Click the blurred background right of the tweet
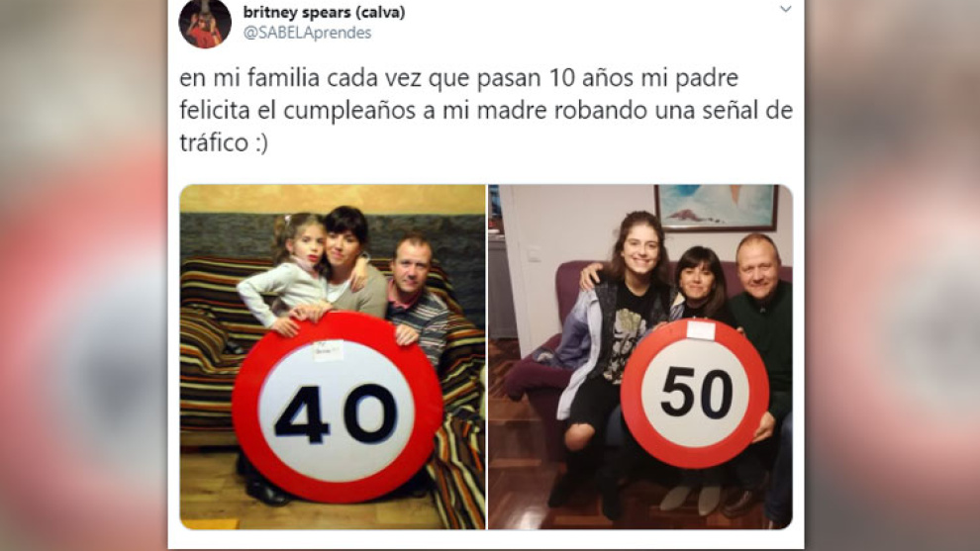Screen dimensions: 980x551 pyautogui.click(x=892, y=275)
